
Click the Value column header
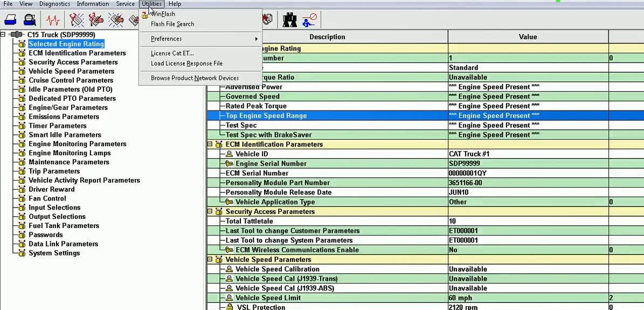click(528, 37)
